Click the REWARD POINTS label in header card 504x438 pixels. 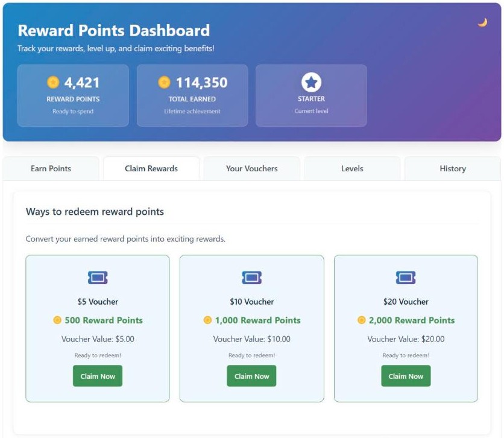click(73, 99)
